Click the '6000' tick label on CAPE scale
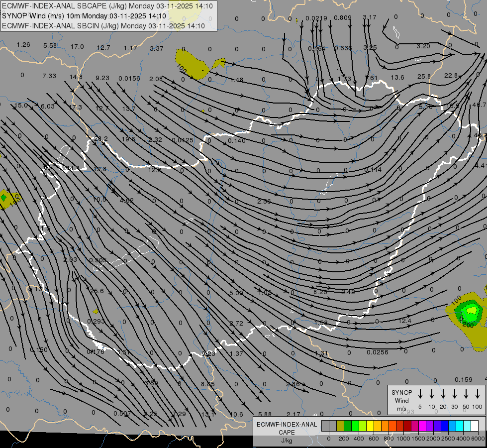This screenshot has height=448, width=487. tap(479, 439)
